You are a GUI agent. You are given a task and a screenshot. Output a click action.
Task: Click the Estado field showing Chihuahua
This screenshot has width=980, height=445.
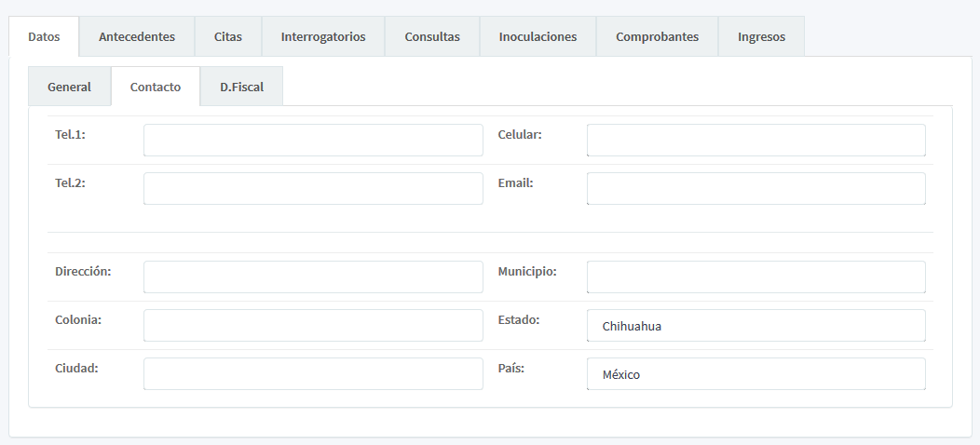pos(755,326)
